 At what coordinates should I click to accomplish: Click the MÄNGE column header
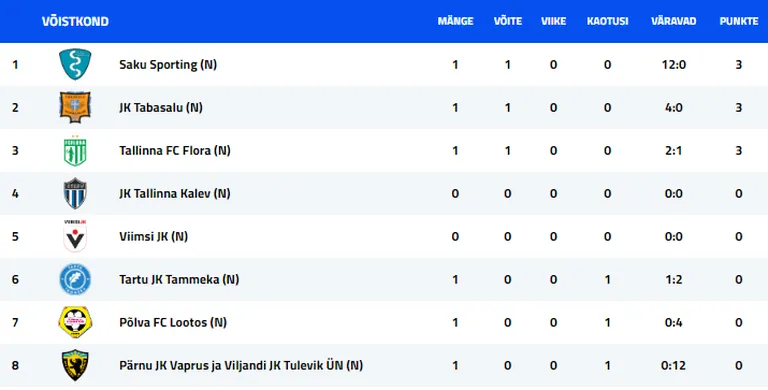(x=456, y=22)
